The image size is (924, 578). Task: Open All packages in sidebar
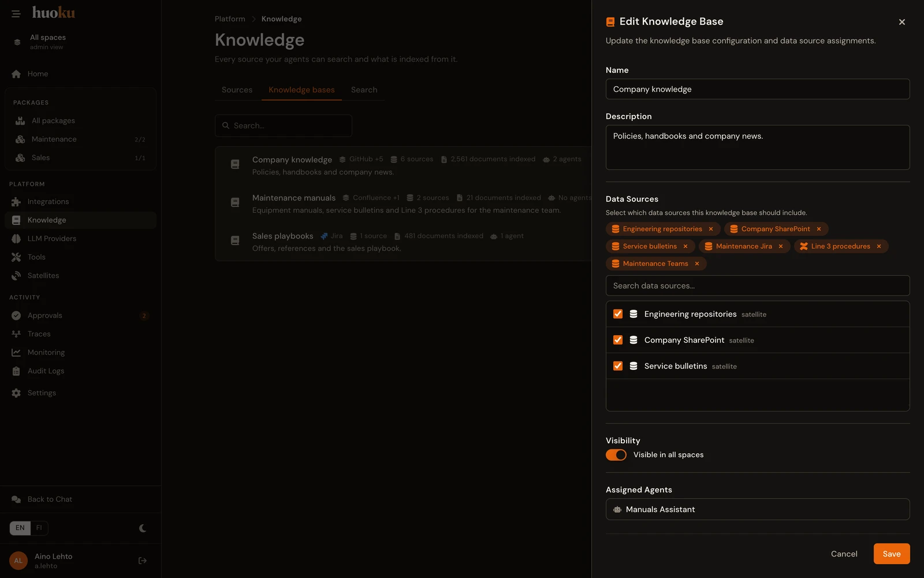coord(80,121)
